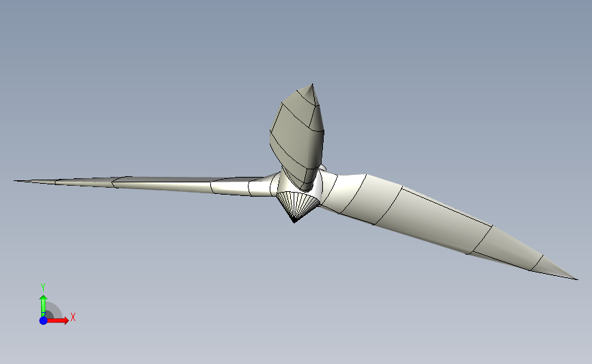Select the ribbed spinner cone at the propeller hub

(x=298, y=206)
